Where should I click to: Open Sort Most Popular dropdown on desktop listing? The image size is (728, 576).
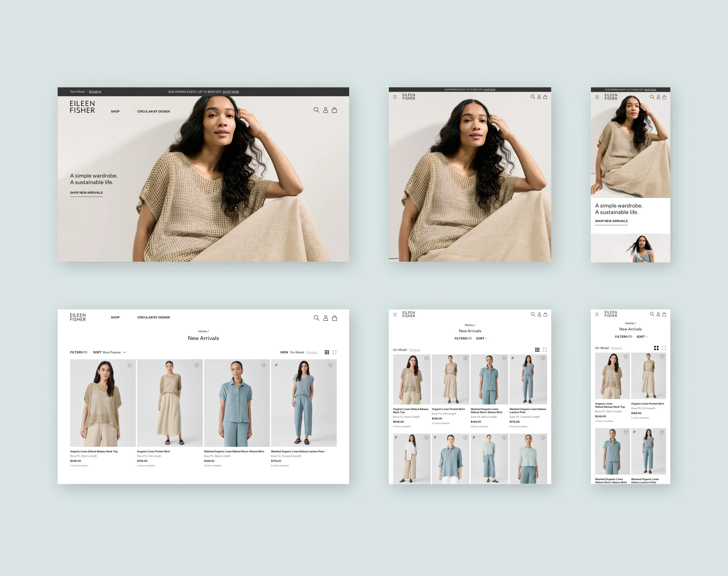pos(109,352)
